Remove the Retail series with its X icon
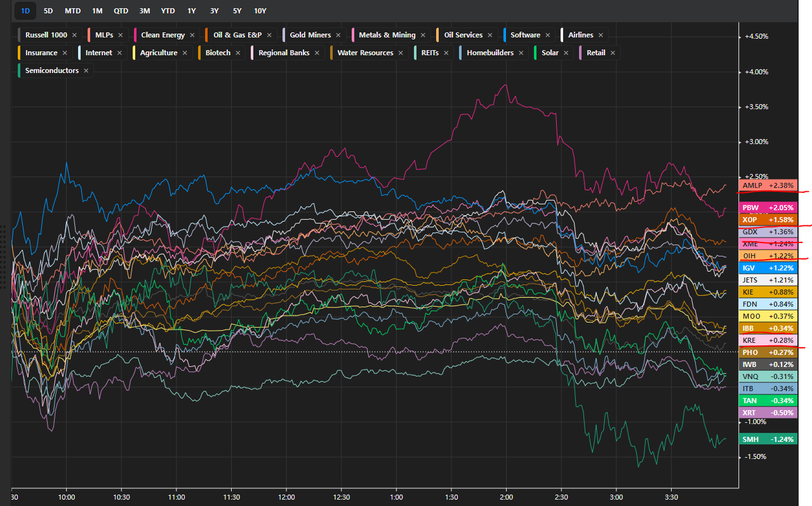812x506 pixels. pyautogui.click(x=613, y=53)
